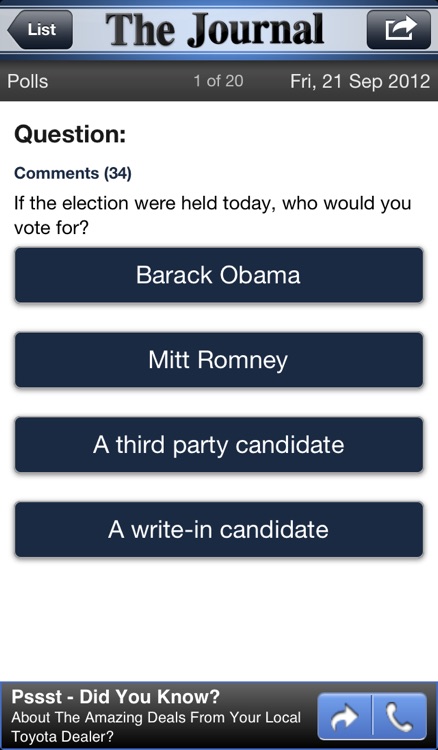Tap white gap between Obama and Romney buttons
Screen dimensions: 438x750
[219, 318]
